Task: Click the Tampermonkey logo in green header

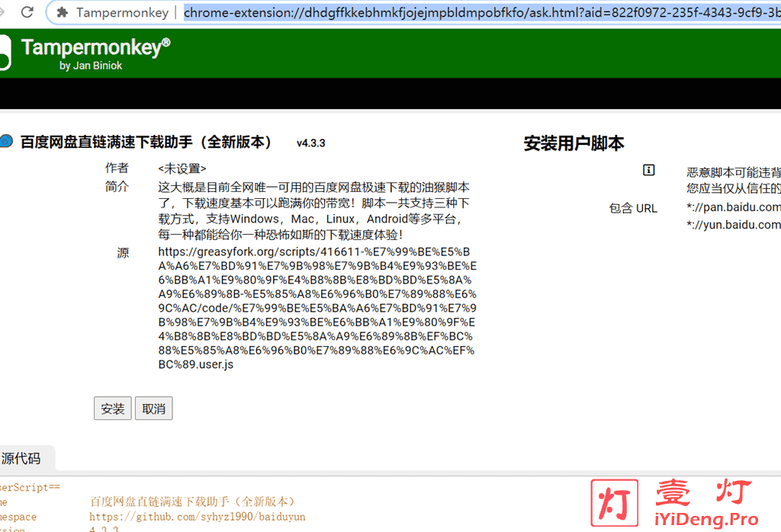Action: [5, 53]
